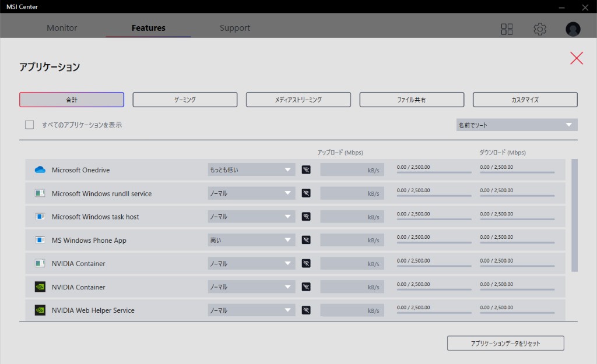Click upload kB/s field for Microsoft Windows rundll service

coord(352,193)
